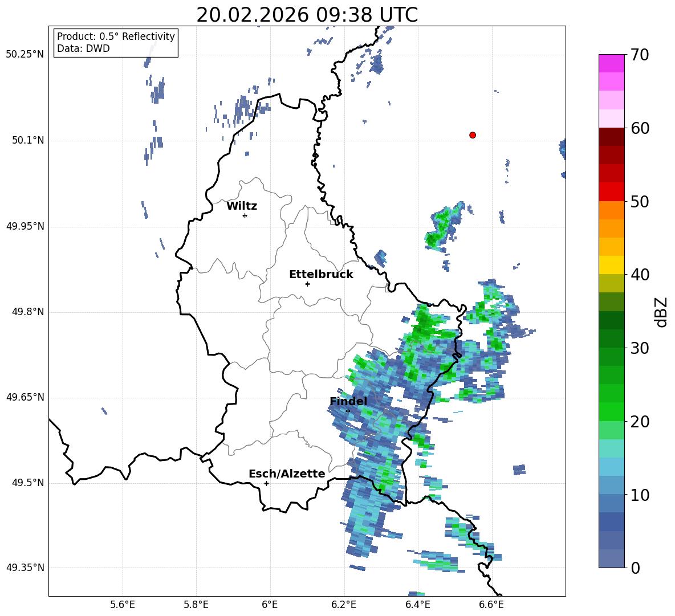Click the 6.2°E longitude label
The image size is (675, 616).
344,605
